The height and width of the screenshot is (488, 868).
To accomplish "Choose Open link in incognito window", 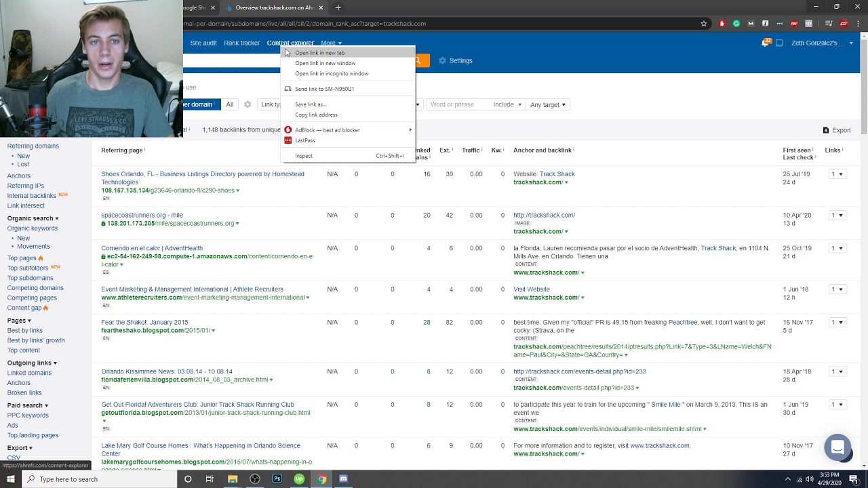I will 348,73.
